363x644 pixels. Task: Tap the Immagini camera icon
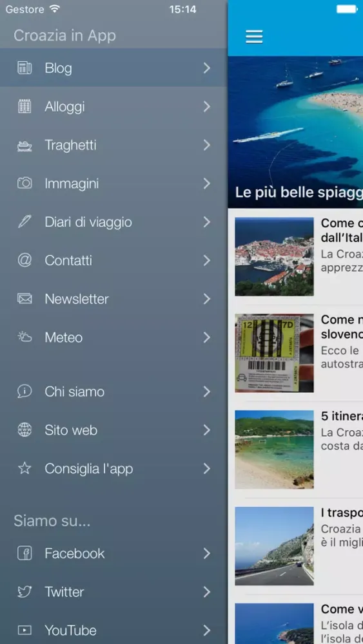click(x=25, y=183)
